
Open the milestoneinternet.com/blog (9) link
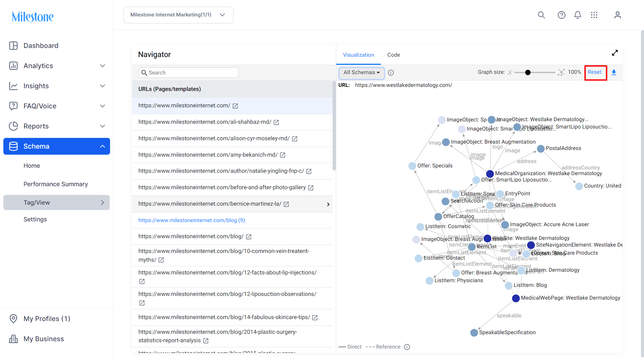pyautogui.click(x=192, y=220)
